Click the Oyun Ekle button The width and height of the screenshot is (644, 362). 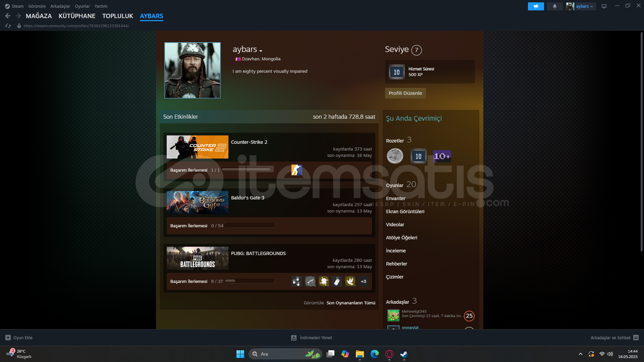[x=19, y=338]
